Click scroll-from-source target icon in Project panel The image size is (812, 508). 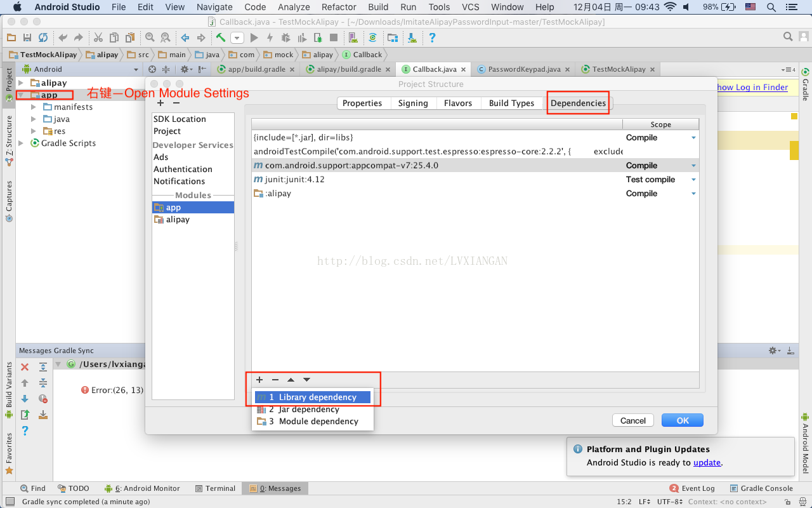[152, 69]
